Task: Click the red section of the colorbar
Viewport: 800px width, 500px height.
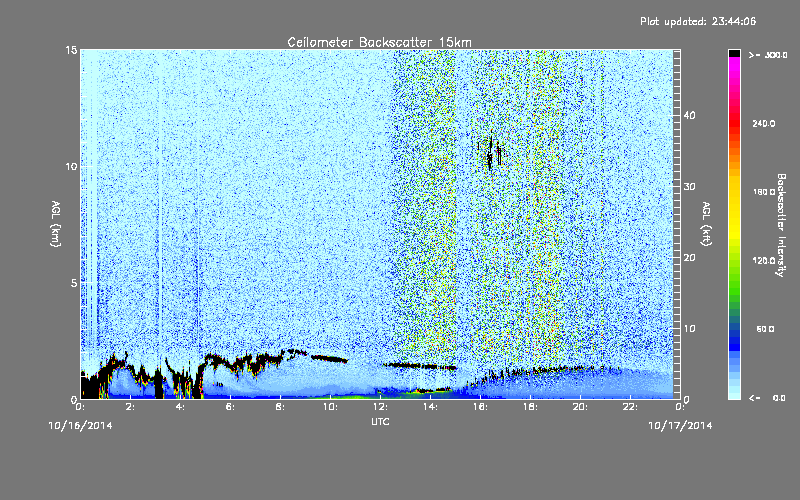Action: tap(734, 122)
